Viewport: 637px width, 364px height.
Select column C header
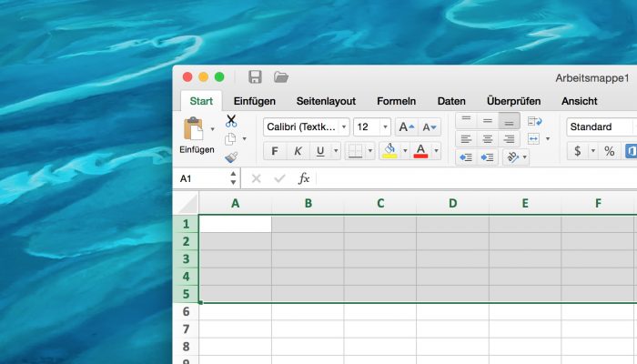click(x=380, y=203)
